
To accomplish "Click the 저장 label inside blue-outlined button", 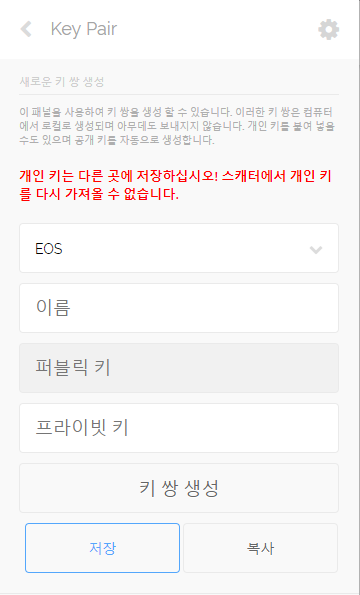I will pos(102,548).
